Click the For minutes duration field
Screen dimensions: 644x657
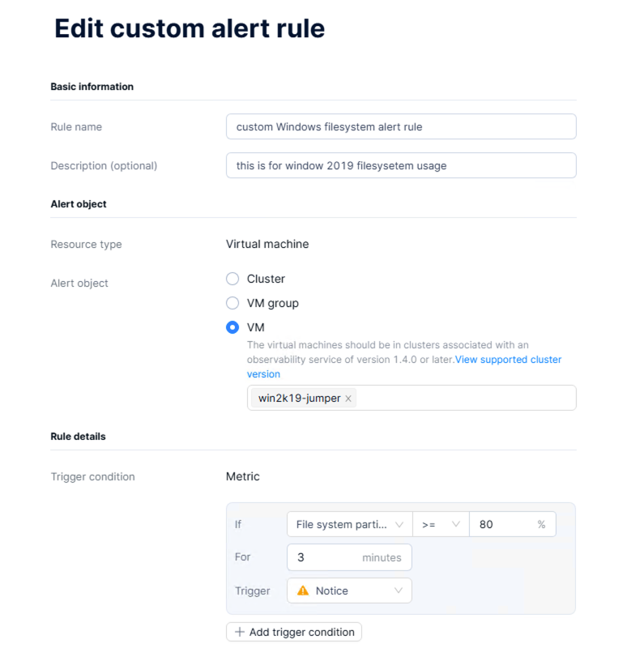[x=349, y=557]
